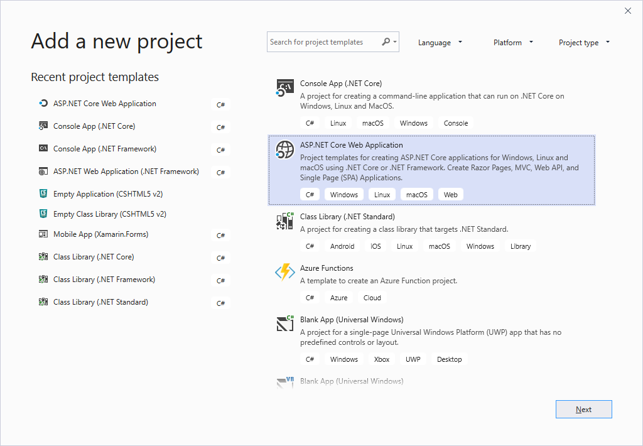Expand the Project type dropdown
Image resolution: width=643 pixels, height=446 pixels.
point(584,43)
